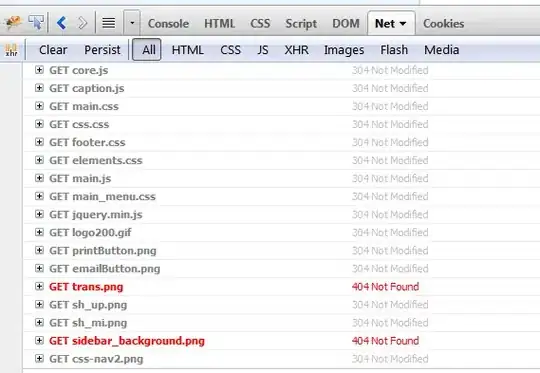This screenshot has height=373, width=540.
Task: Click '404 Not Found' status for trans.png
Action: (x=385, y=287)
